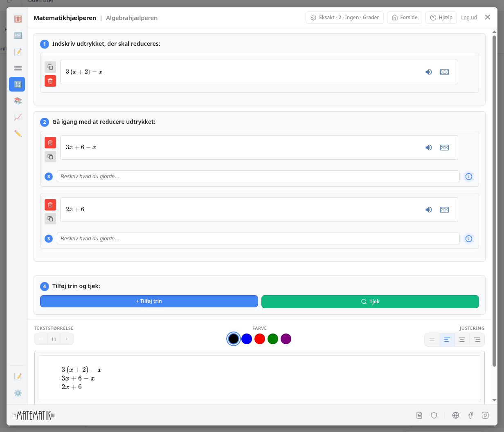Click the Log ud link
This screenshot has width=504, height=432.
469,18
